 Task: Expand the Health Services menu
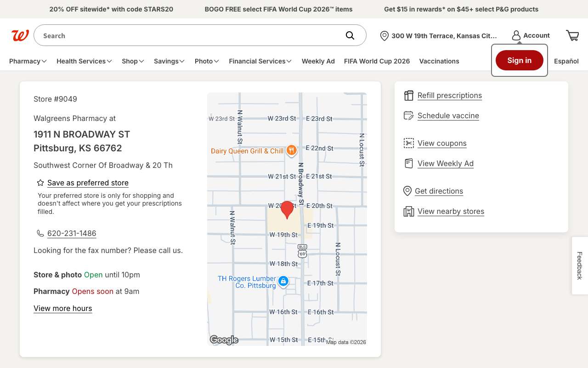click(85, 61)
